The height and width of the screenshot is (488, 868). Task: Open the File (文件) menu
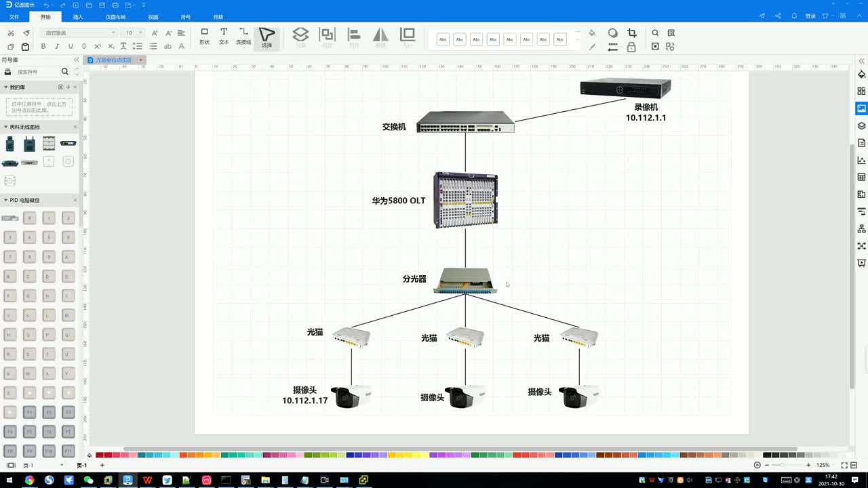[x=14, y=17]
